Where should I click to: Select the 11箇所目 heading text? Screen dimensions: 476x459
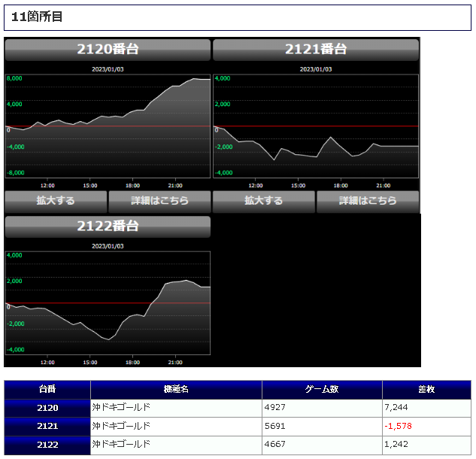[x=37, y=17]
